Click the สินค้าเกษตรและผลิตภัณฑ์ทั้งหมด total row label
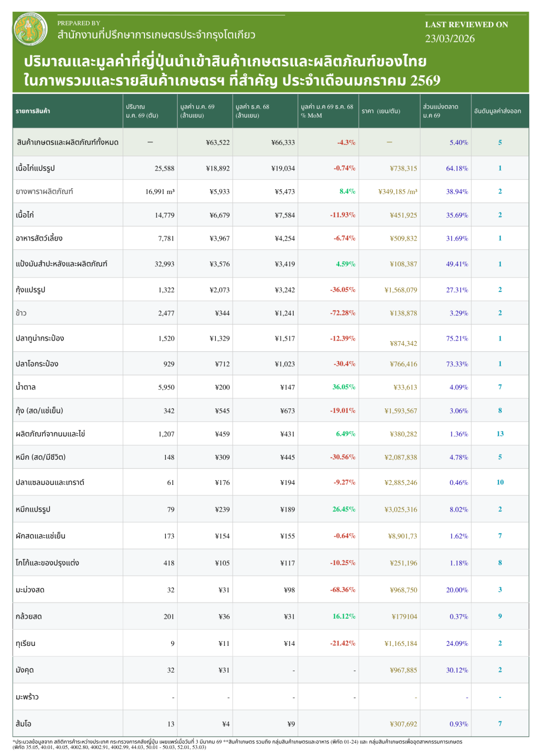Screen dimensions: 535x756 pyautogui.click(x=67, y=143)
